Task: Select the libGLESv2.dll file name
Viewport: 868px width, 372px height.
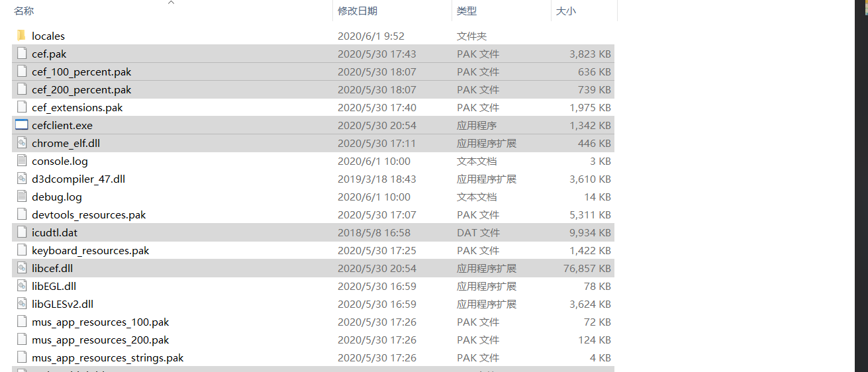Action: pos(63,304)
